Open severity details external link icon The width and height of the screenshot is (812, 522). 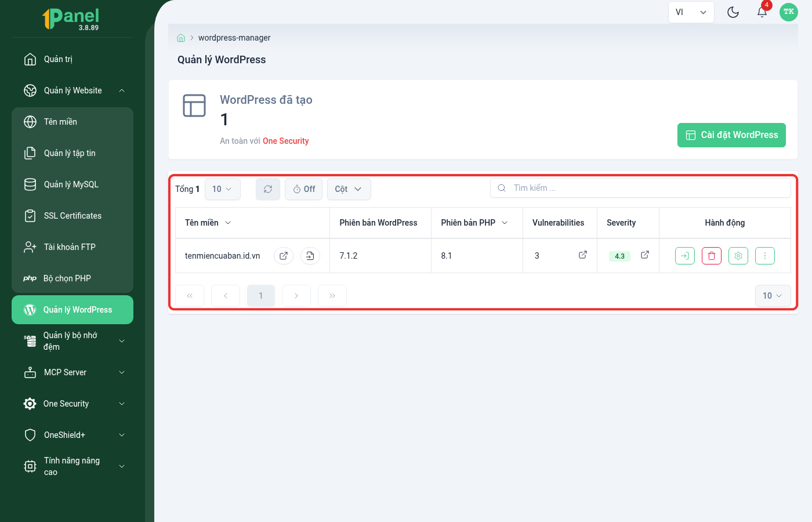[645, 255]
